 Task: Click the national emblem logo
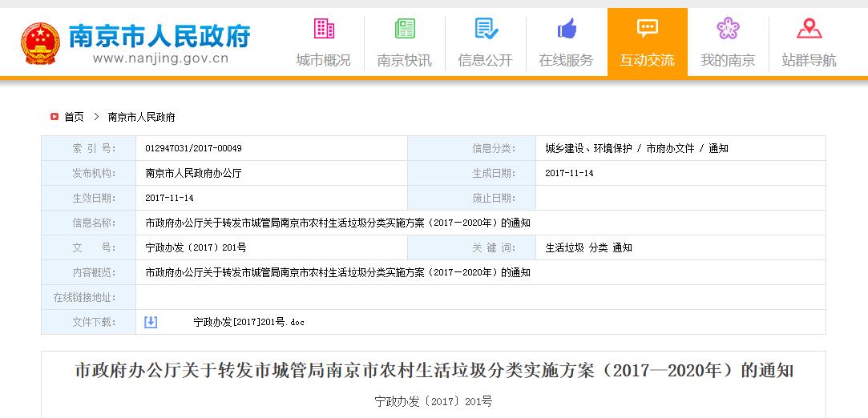(x=40, y=43)
